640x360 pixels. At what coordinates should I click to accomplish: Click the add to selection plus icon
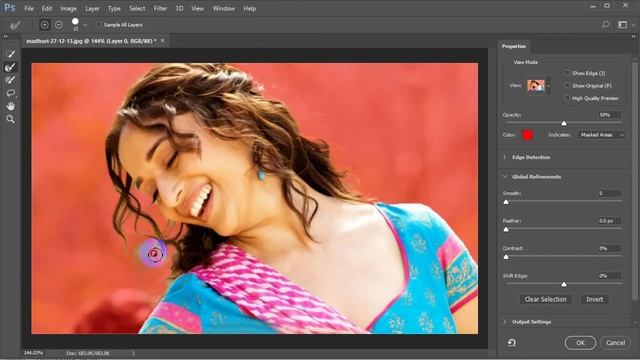pos(45,25)
